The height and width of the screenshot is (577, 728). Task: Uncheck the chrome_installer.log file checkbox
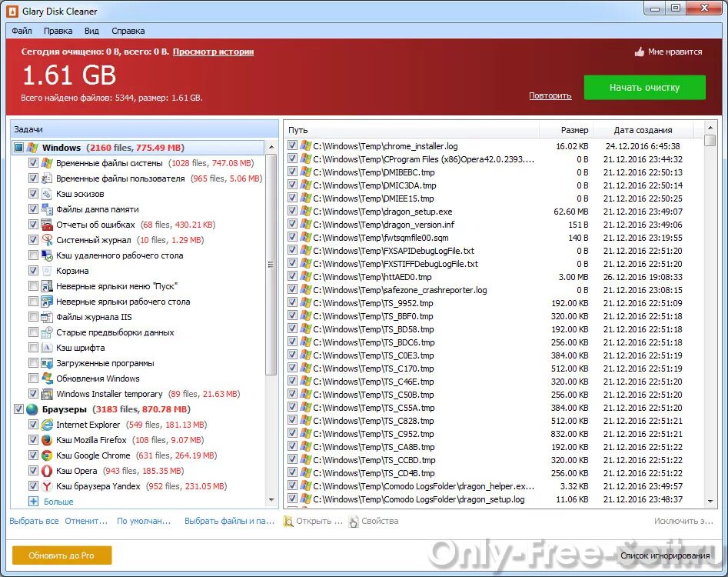click(x=292, y=145)
